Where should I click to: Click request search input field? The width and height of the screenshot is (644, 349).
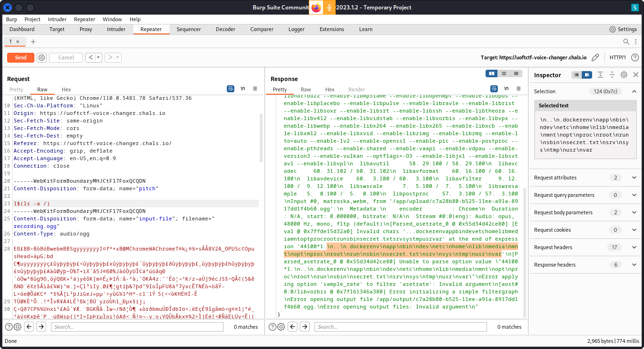[x=137, y=327]
